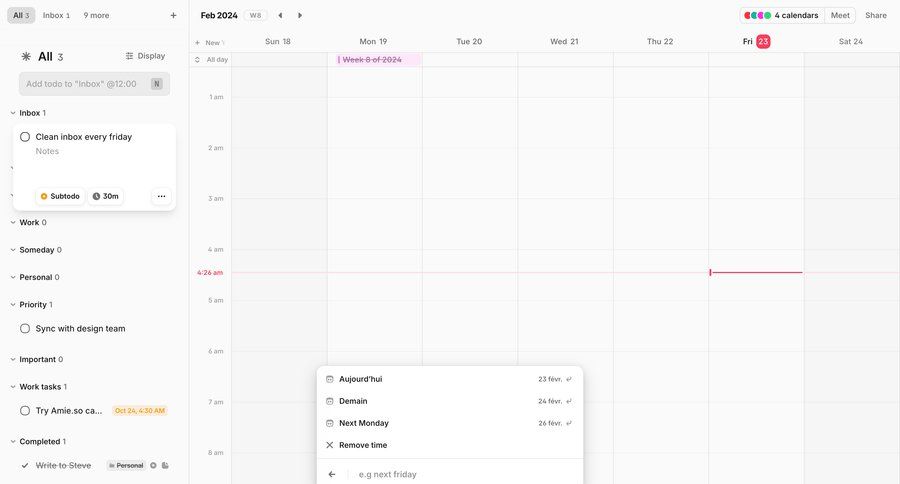The height and width of the screenshot is (484, 900).
Task: Click the document icon on Write to Steve row
Action: 165,466
